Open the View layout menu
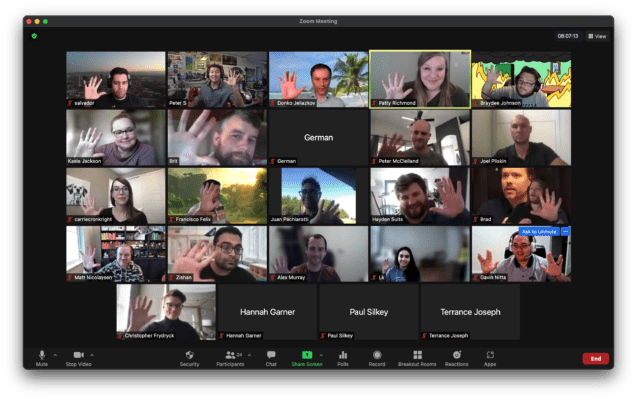This screenshot has height=400, width=637. (597, 36)
